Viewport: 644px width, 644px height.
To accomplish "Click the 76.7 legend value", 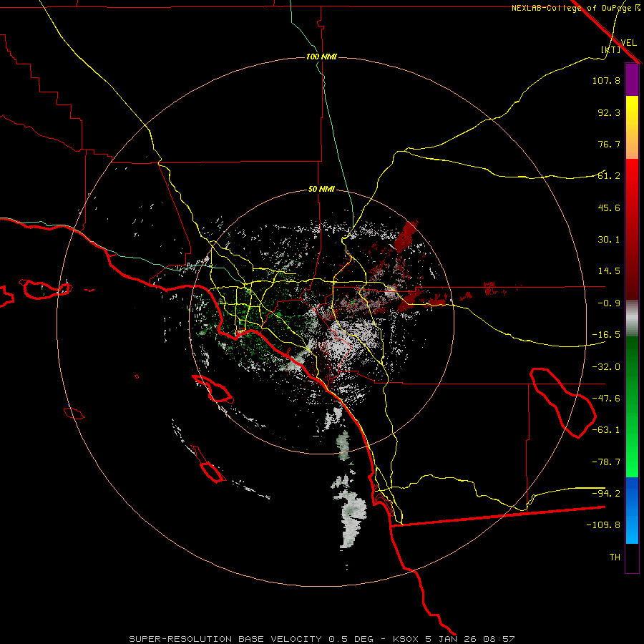I will point(609,144).
